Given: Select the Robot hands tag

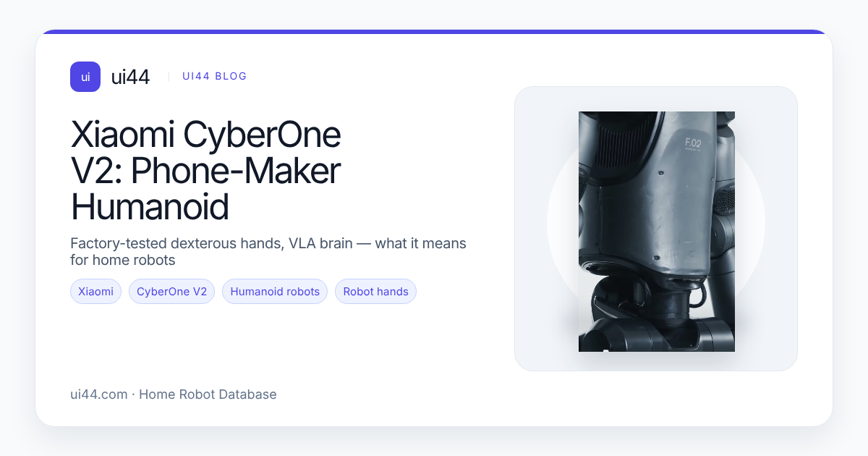Looking at the screenshot, I should (x=375, y=292).
